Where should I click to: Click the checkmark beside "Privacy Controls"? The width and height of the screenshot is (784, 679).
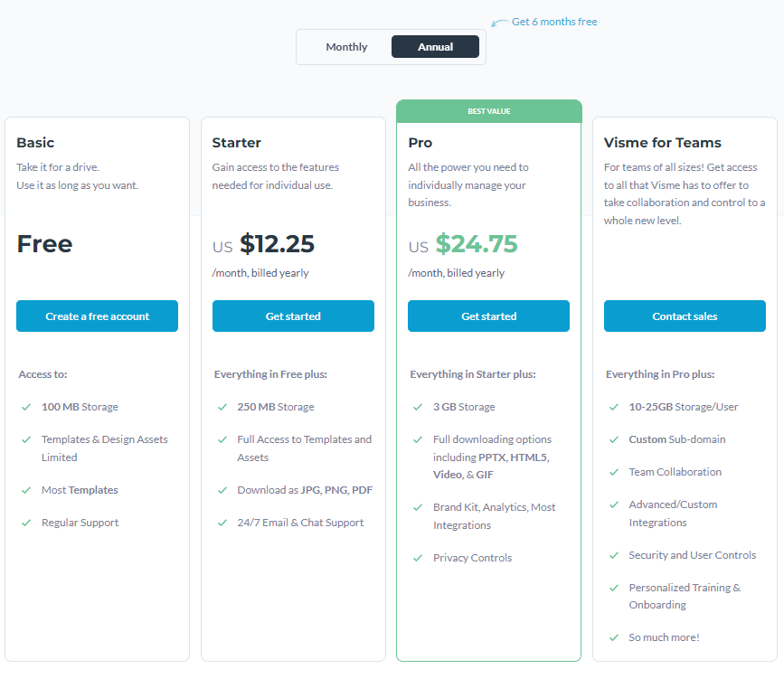point(418,558)
